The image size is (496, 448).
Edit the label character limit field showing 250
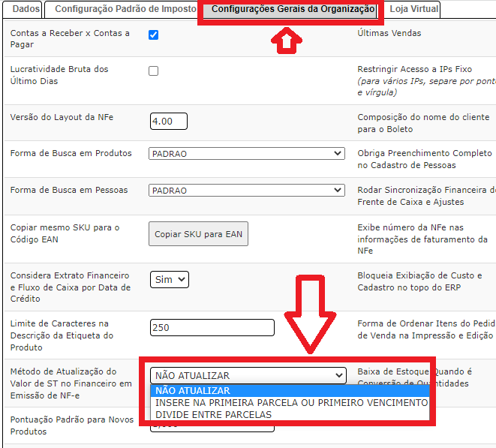(x=212, y=327)
